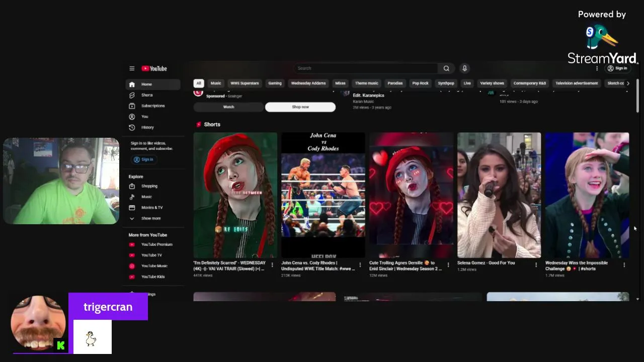This screenshot has width=644, height=362.
Task: Click the page vertical scrollbar
Action: [637, 96]
